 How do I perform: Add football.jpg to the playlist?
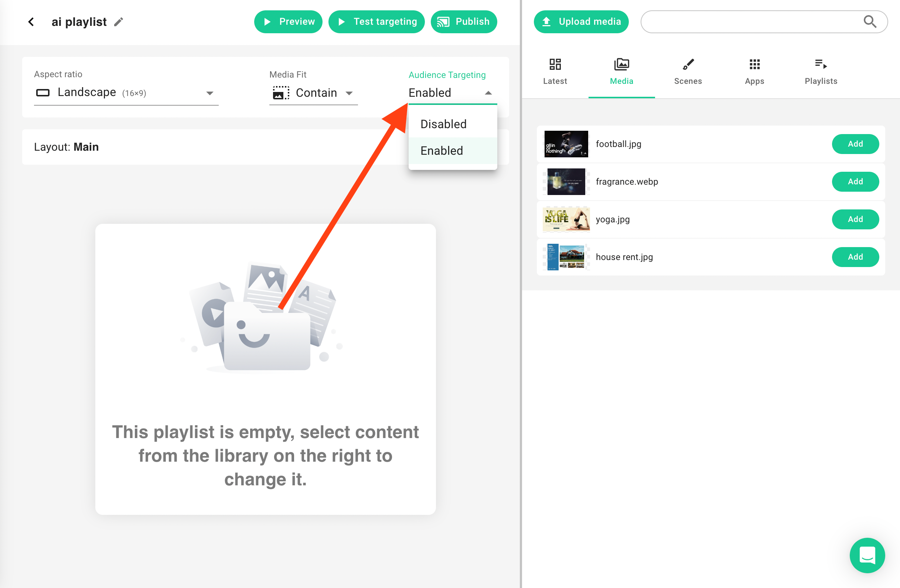click(x=855, y=144)
